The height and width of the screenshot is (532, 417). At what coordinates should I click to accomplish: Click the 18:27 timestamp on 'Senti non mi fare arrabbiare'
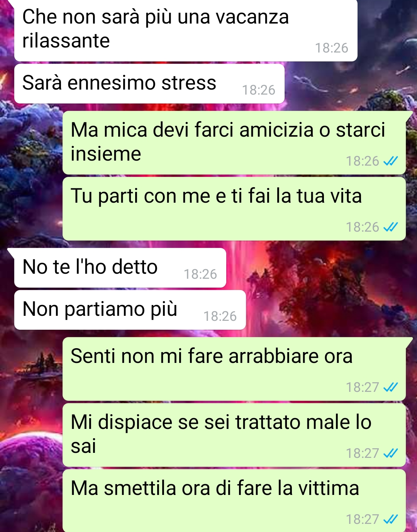(362, 387)
